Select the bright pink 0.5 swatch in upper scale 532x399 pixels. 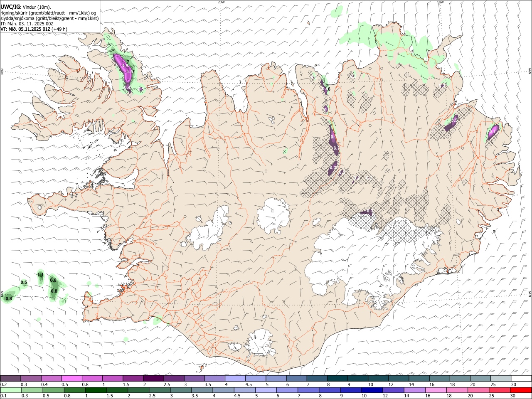[x=71, y=378]
